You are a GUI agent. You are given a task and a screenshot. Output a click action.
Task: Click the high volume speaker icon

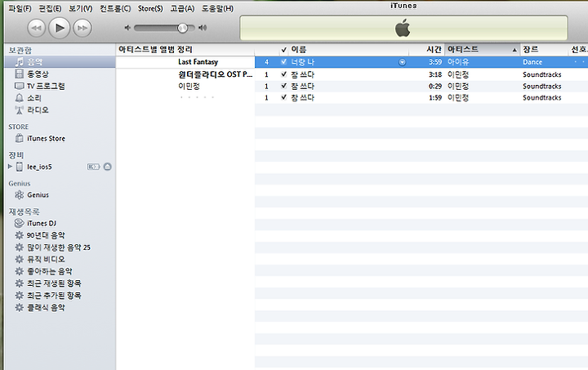203,28
